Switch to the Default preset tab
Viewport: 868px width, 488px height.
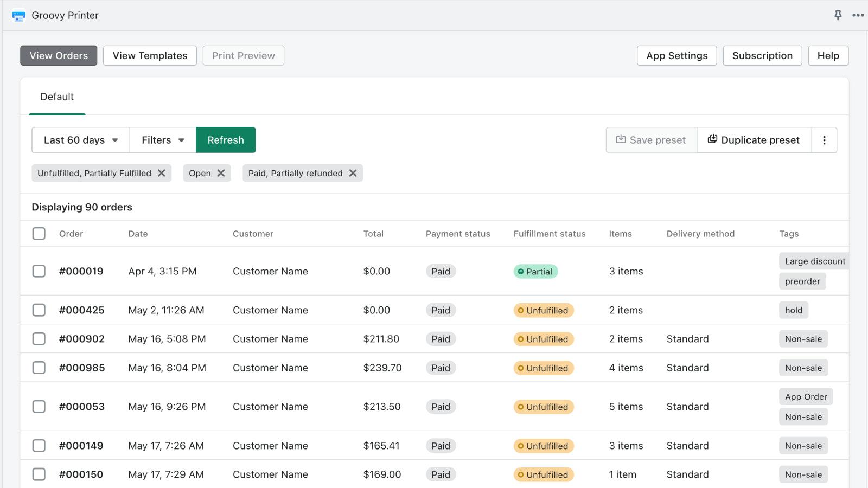(x=57, y=97)
